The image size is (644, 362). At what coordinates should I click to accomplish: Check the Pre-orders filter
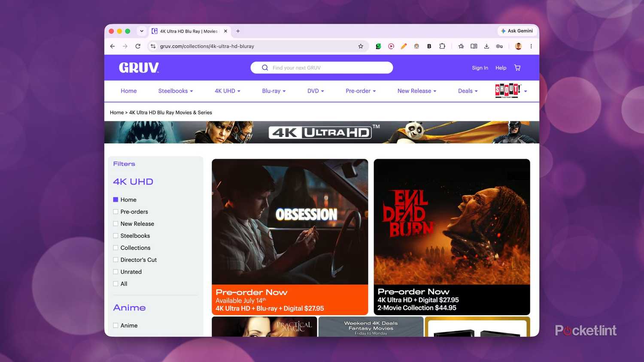click(115, 211)
